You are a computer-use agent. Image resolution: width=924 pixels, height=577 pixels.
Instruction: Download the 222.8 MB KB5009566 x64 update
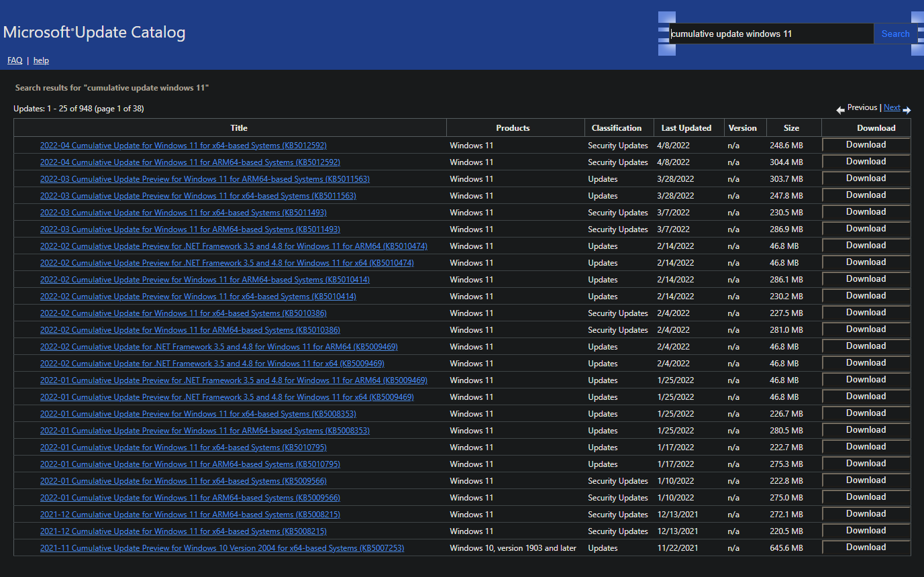point(866,480)
